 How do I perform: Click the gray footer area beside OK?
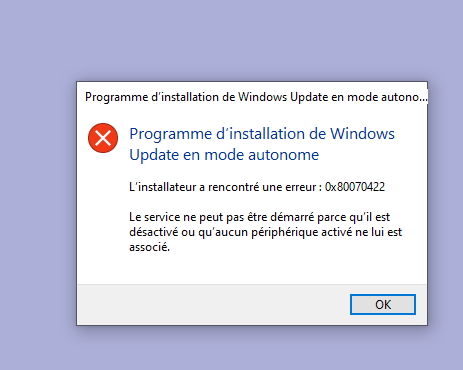pyautogui.click(x=213, y=305)
